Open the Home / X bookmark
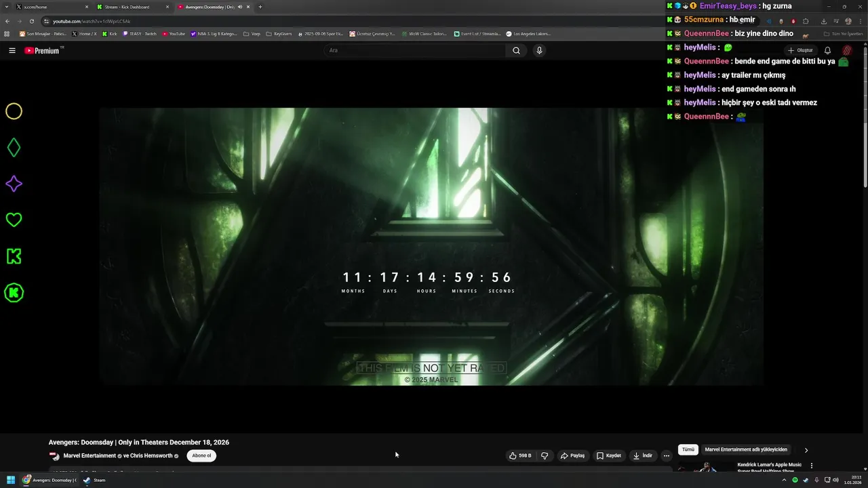868x488 pixels. pos(85,33)
